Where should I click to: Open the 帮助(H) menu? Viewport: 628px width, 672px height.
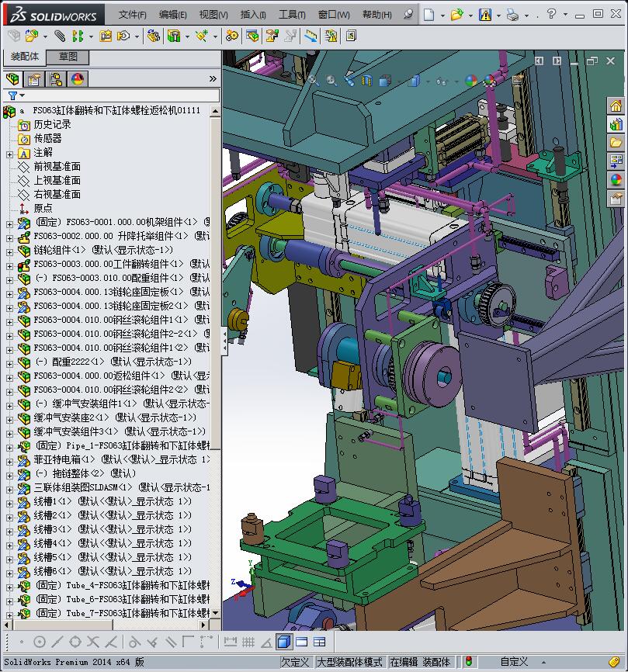coord(376,15)
